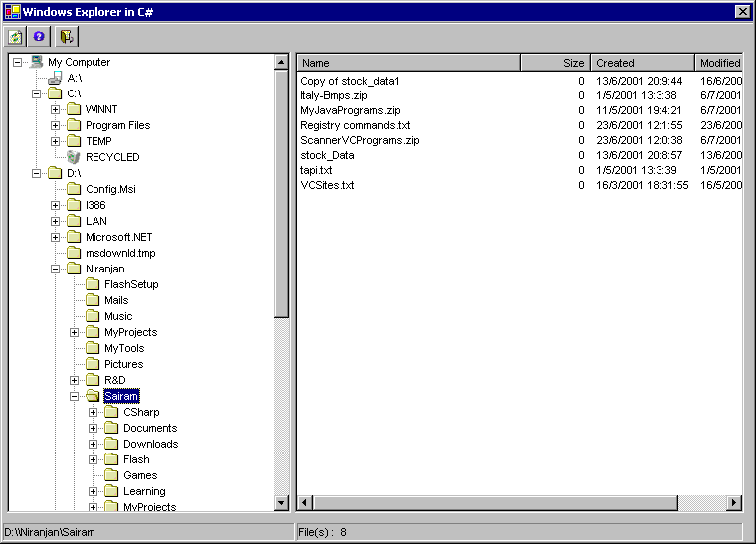Select the Mails folder label

click(x=116, y=300)
